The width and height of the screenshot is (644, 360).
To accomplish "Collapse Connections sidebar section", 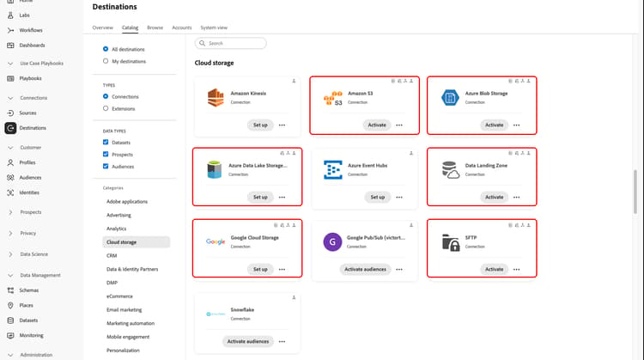I will click(10, 98).
